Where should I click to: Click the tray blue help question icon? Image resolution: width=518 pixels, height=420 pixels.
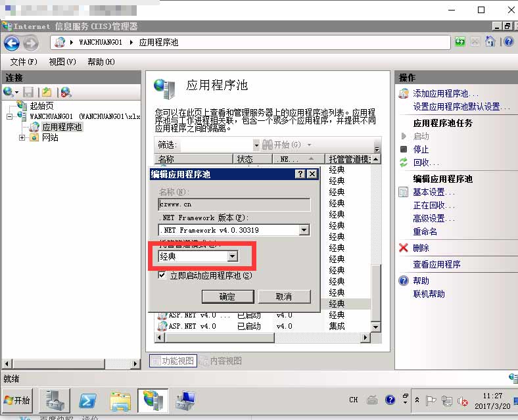coord(390,400)
